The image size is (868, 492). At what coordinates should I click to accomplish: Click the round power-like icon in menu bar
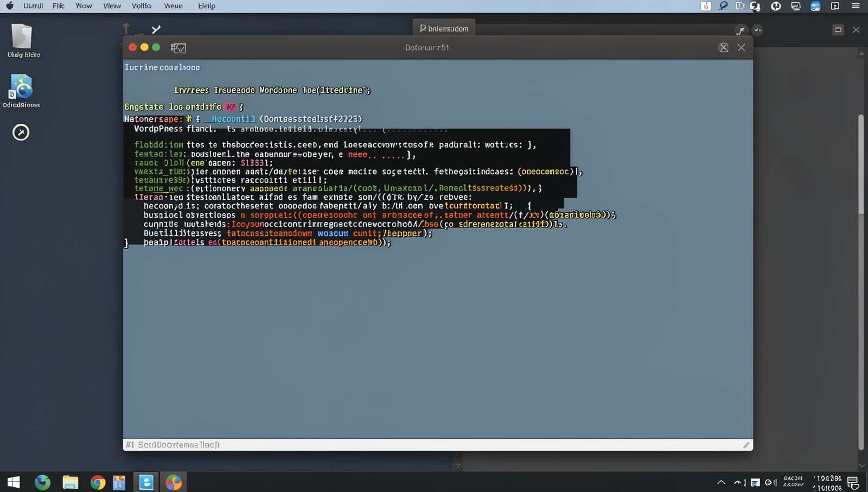(x=776, y=6)
